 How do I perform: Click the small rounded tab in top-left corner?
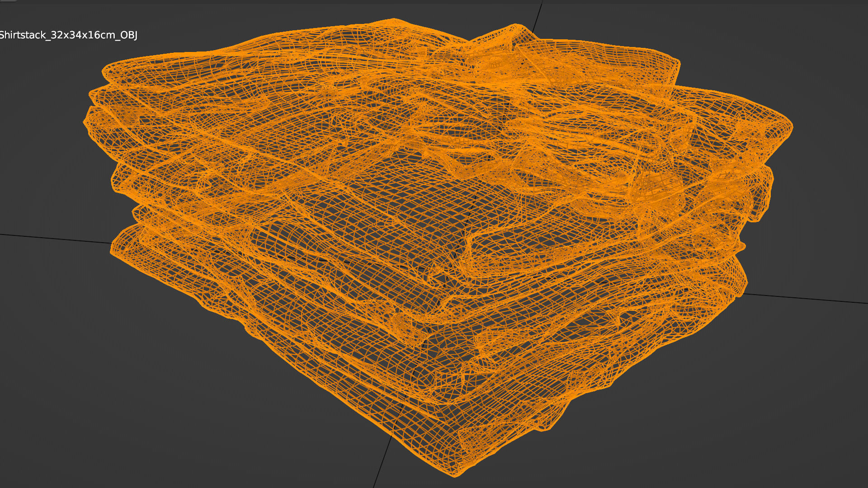click(8, 1)
